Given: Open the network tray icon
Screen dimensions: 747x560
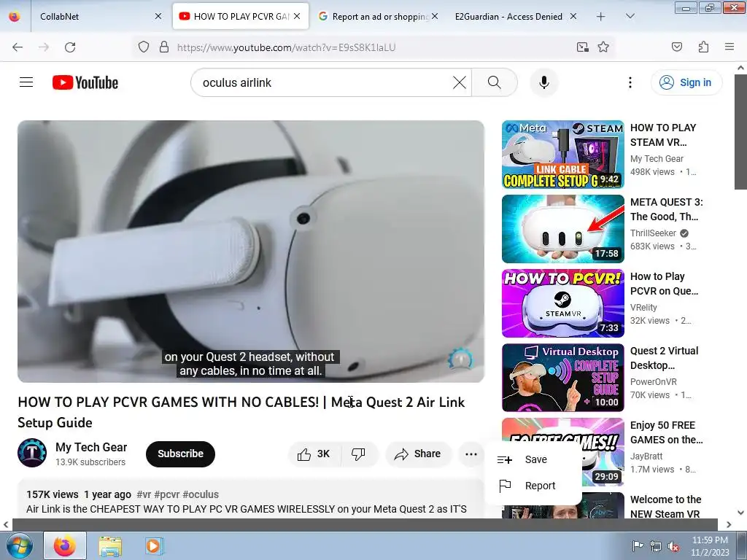Looking at the screenshot, I should (656, 546).
